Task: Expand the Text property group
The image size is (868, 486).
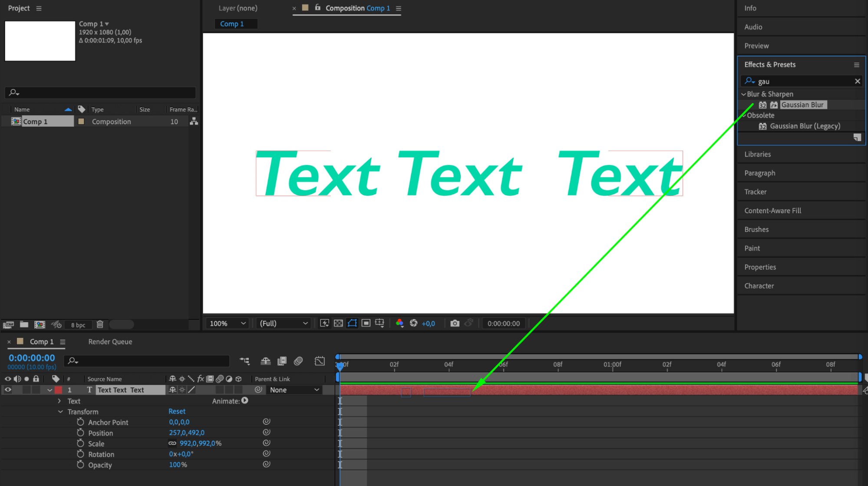Action: [59, 401]
